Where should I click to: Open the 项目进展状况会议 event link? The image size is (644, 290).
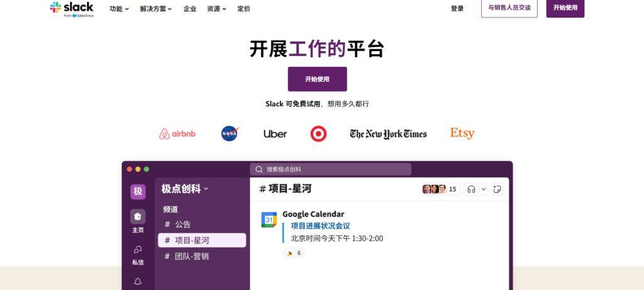320,226
